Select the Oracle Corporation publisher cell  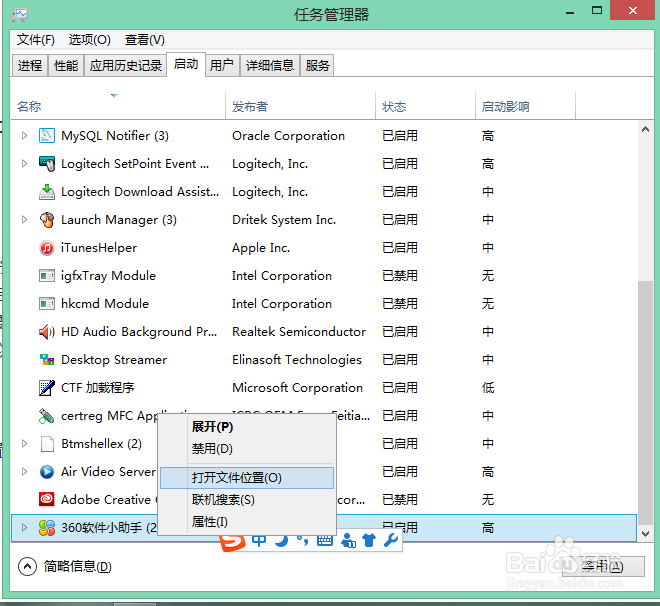click(x=288, y=136)
